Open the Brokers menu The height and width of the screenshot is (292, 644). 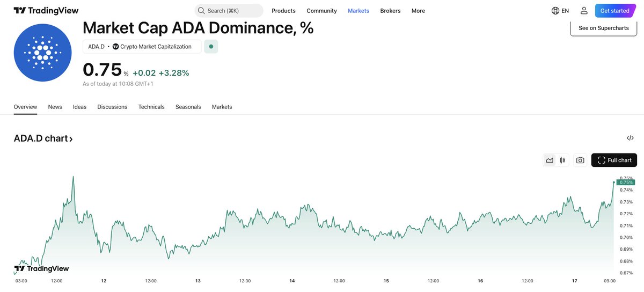[390, 11]
